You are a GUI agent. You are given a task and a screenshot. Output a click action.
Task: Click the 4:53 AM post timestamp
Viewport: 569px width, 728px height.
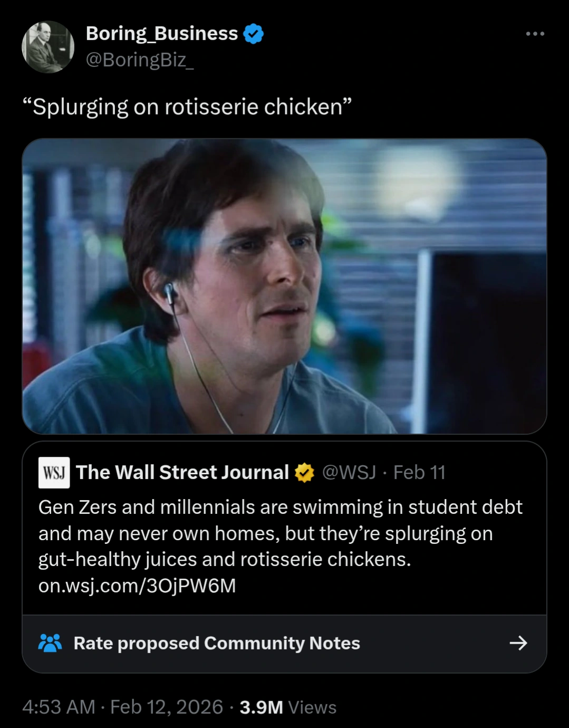[59, 707]
